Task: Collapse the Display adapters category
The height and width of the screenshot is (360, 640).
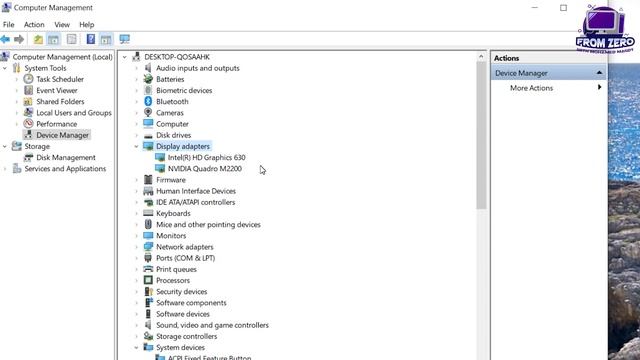Action: (x=137, y=146)
